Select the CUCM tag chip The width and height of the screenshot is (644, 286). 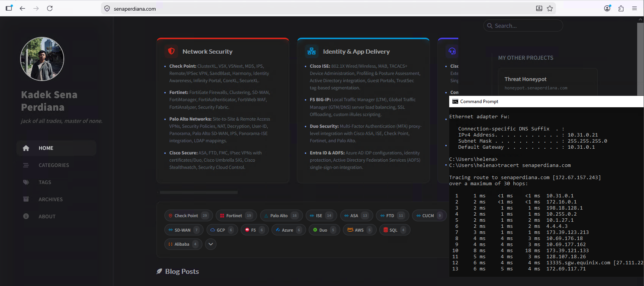(x=429, y=216)
